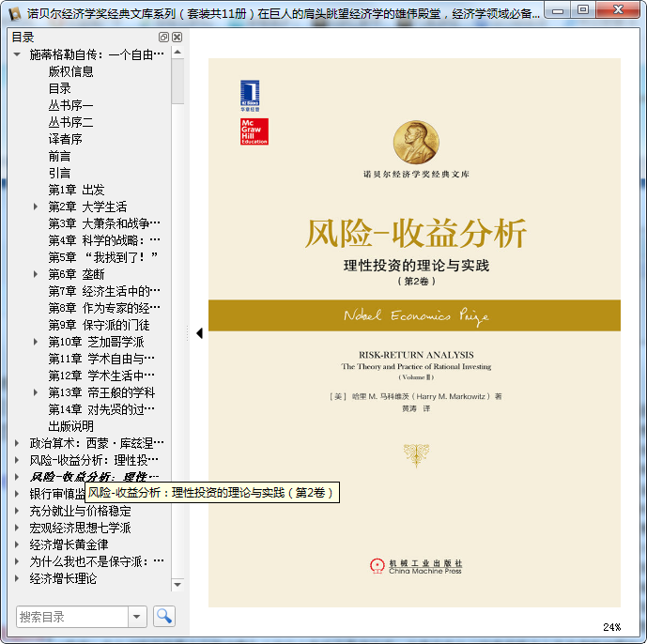The height and width of the screenshot is (644, 647).
Task: Go to 第5章 "我找到了！"
Action: click(103, 257)
